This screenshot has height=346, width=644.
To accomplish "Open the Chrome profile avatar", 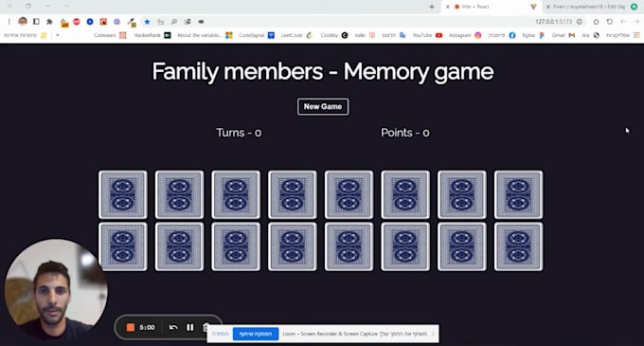I will point(23,22).
